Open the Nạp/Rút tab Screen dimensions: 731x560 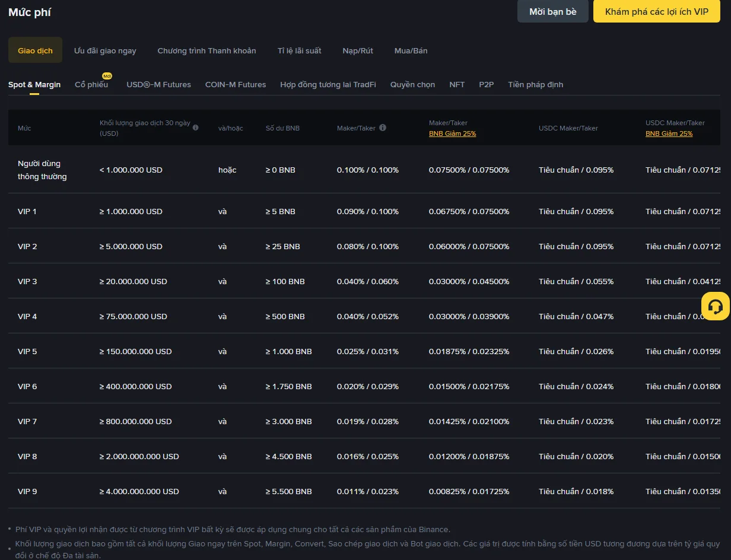tap(358, 50)
